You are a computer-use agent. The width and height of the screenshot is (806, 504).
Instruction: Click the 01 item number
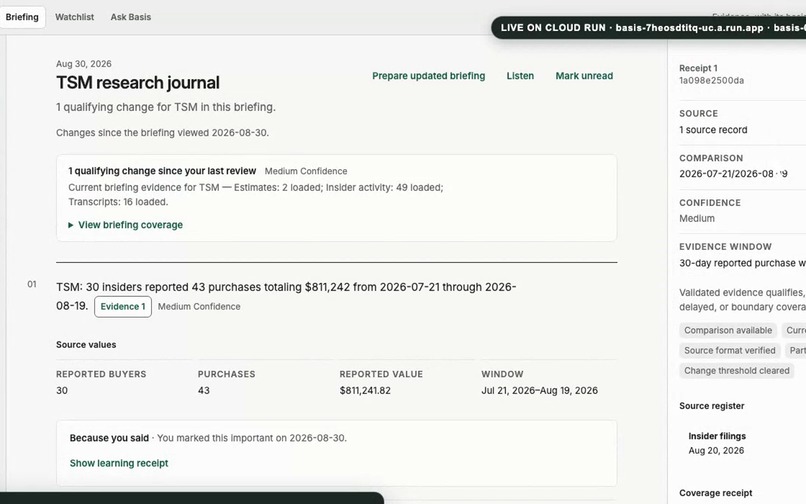click(32, 284)
